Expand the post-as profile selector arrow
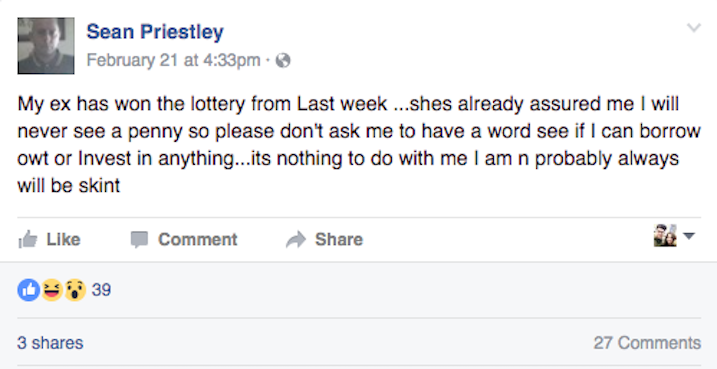 [689, 236]
